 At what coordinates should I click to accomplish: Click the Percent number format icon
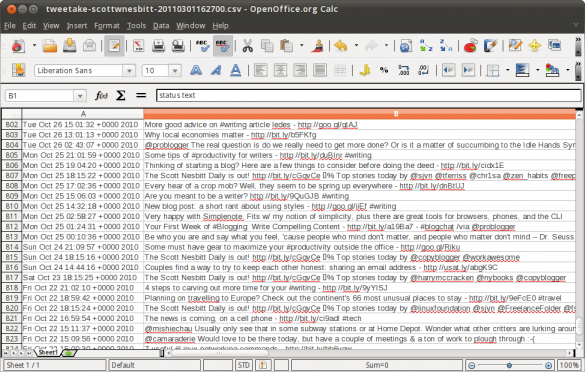pyautogui.click(x=384, y=71)
